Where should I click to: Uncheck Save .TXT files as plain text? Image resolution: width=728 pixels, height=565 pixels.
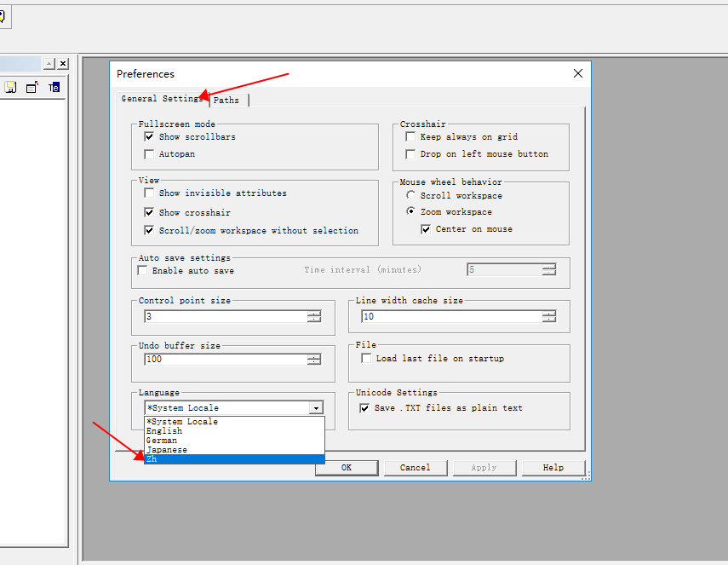tap(364, 408)
